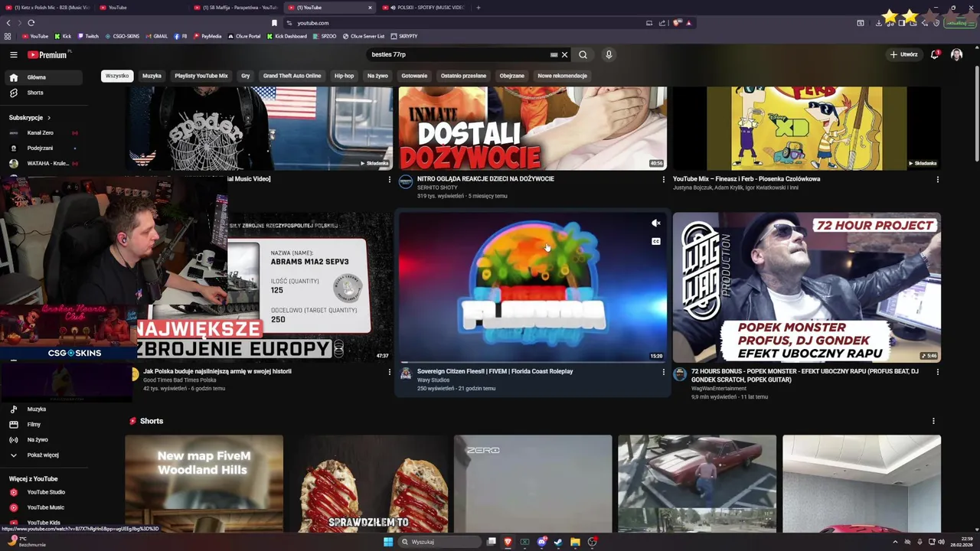Open a new browser tab
This screenshot has width=980, height=551.
(479, 8)
